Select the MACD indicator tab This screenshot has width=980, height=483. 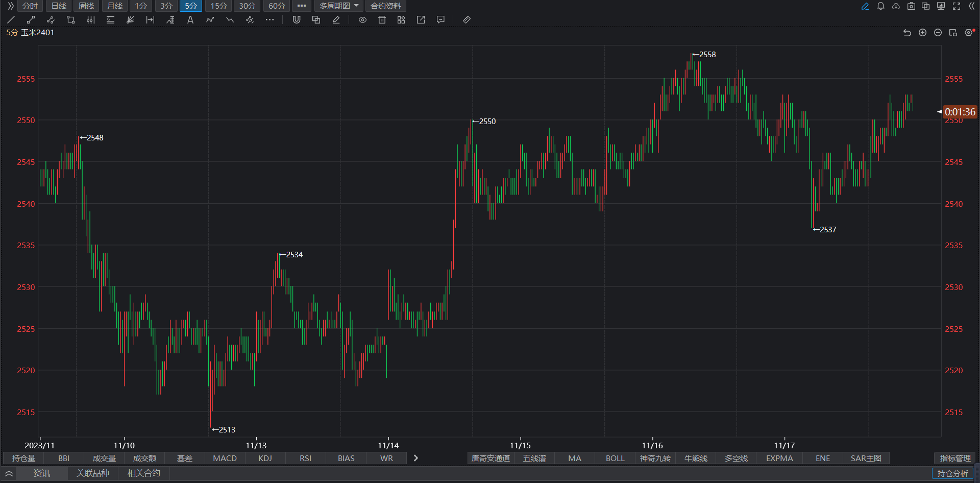click(x=225, y=458)
